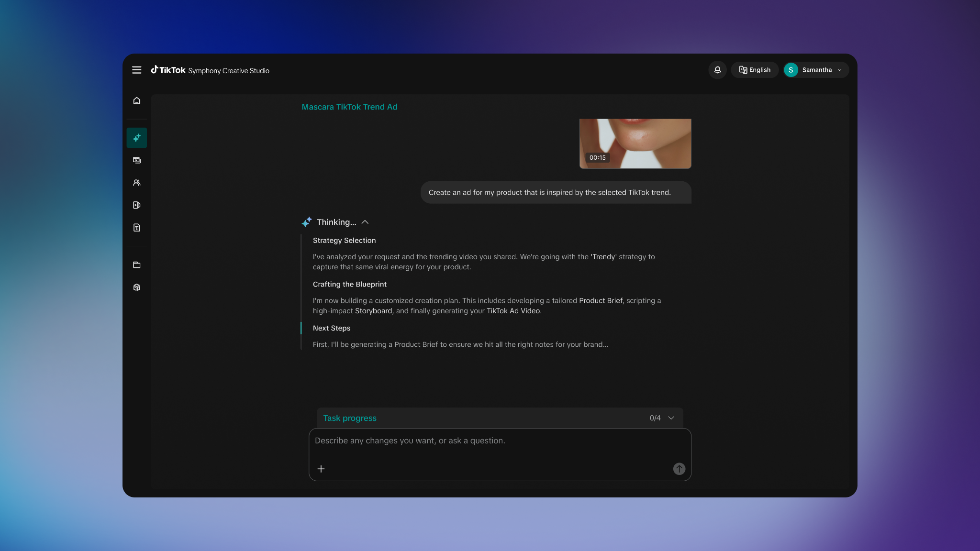This screenshot has width=980, height=551.
Task: Open the video ads panel icon
Action: point(136,160)
